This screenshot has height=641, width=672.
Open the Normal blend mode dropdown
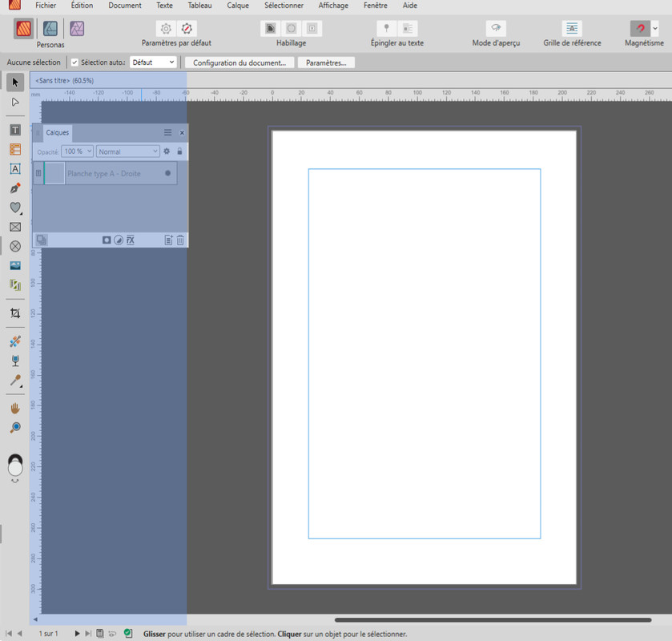127,151
